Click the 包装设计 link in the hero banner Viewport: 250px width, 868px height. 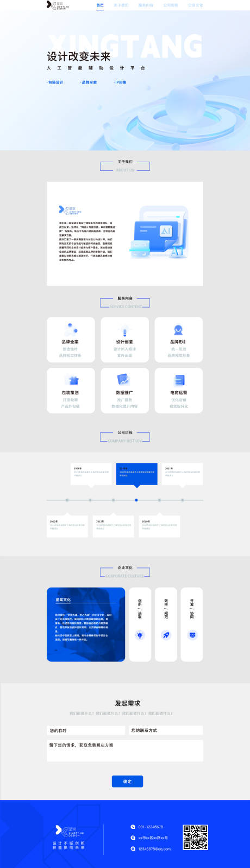click(x=55, y=82)
